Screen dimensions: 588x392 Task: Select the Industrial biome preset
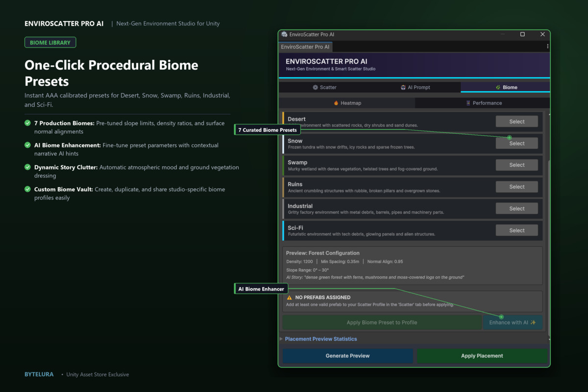pos(516,209)
